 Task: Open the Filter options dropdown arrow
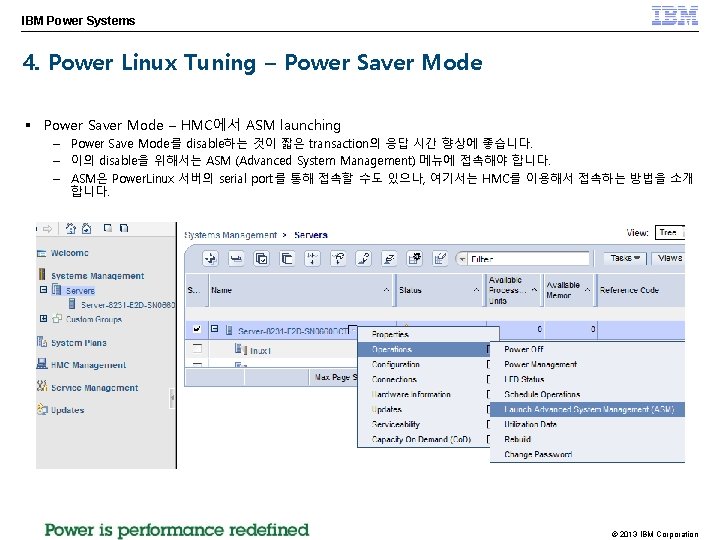point(462,259)
